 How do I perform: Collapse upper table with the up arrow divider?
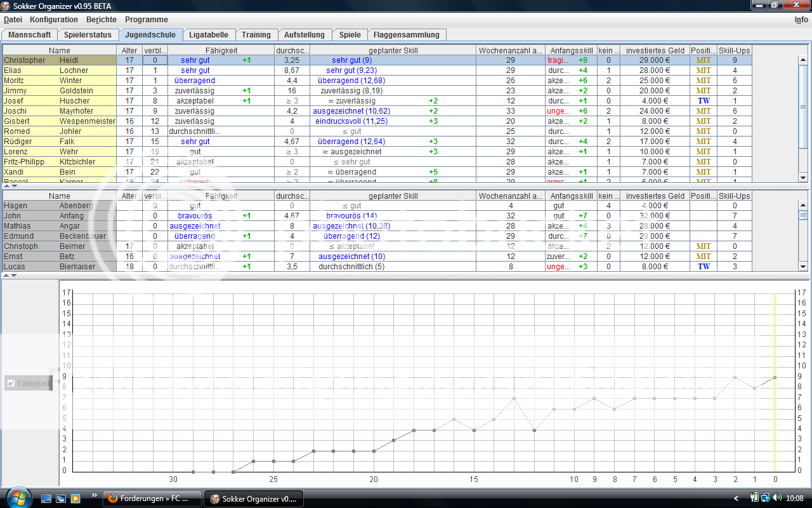point(6,187)
